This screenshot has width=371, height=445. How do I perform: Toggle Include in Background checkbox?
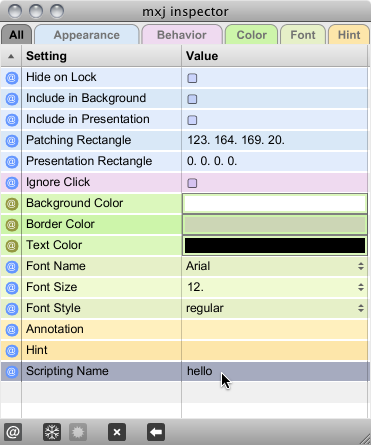(x=192, y=99)
